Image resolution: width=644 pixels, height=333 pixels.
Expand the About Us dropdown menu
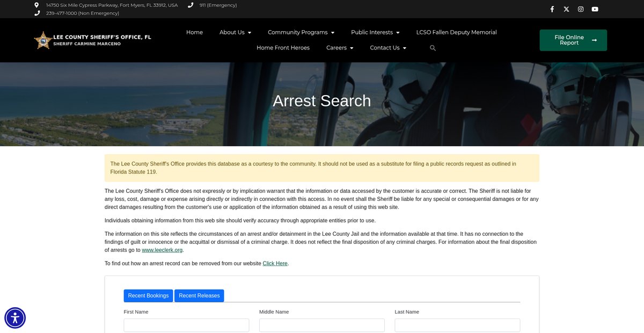235,32
